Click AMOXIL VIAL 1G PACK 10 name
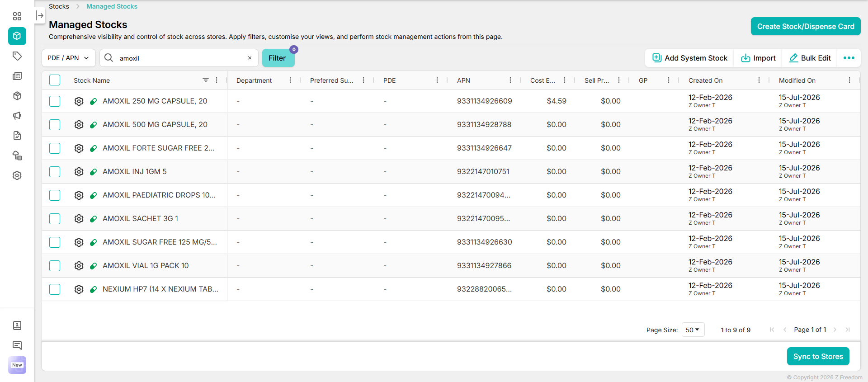 [146, 266]
